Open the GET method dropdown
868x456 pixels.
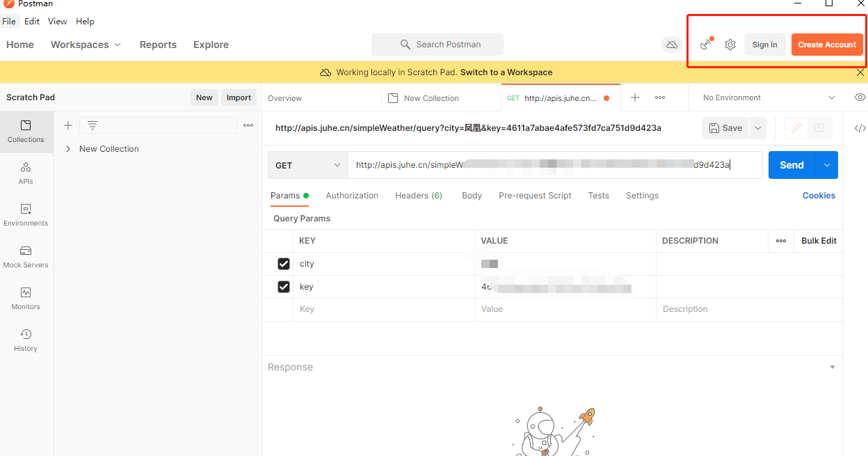pyautogui.click(x=308, y=165)
